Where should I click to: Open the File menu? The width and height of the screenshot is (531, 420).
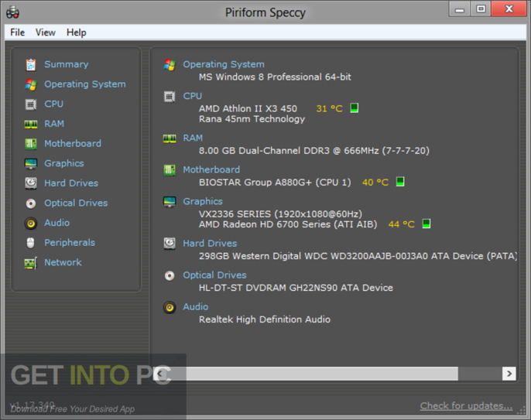tap(17, 32)
